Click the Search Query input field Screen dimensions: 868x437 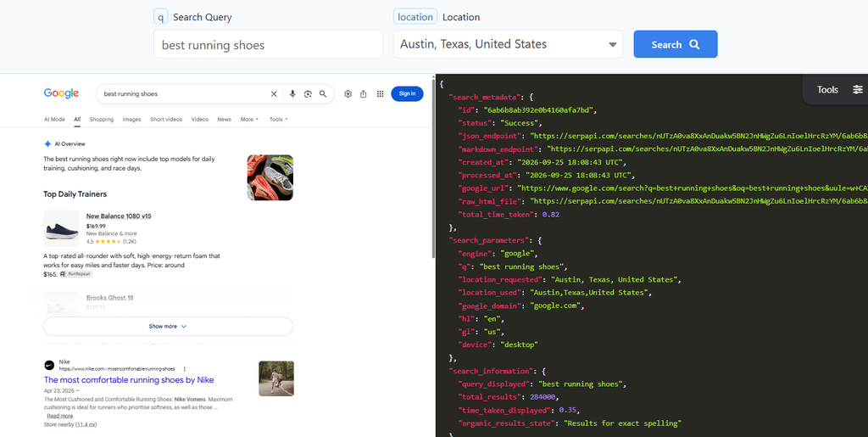268,44
